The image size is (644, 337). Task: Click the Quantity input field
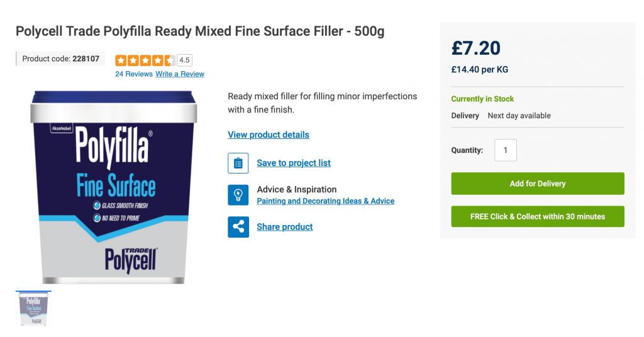coord(506,150)
